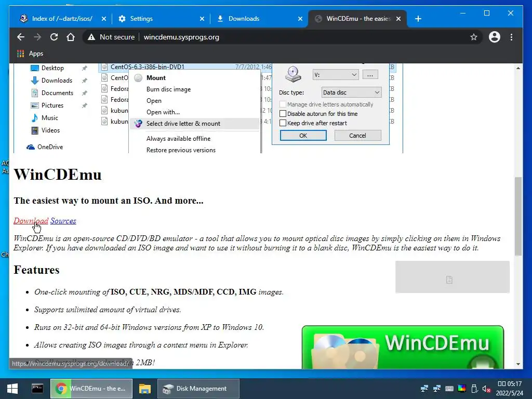Close the Downloads tab
The height and width of the screenshot is (399, 532).
[300, 19]
